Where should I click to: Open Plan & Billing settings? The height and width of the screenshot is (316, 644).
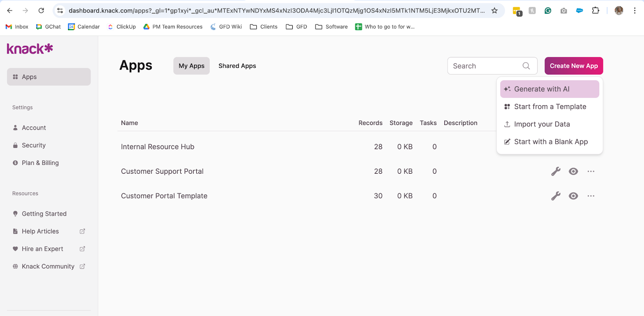tap(40, 163)
